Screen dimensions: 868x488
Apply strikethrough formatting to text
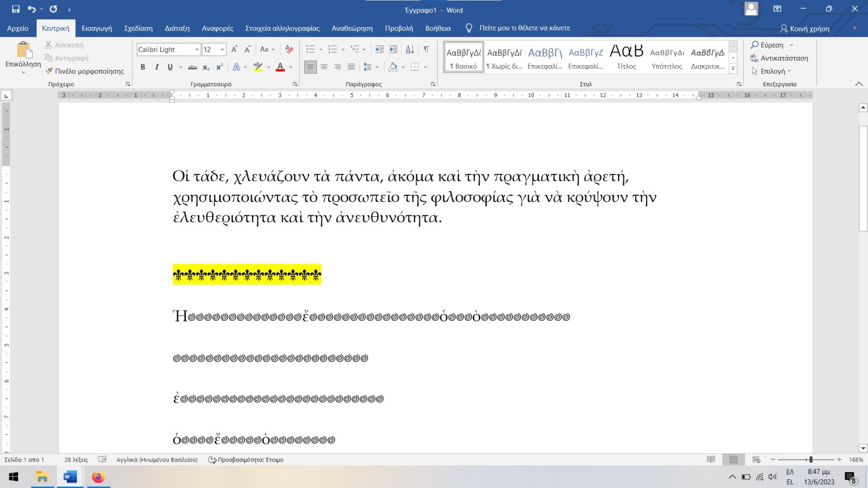coord(192,67)
